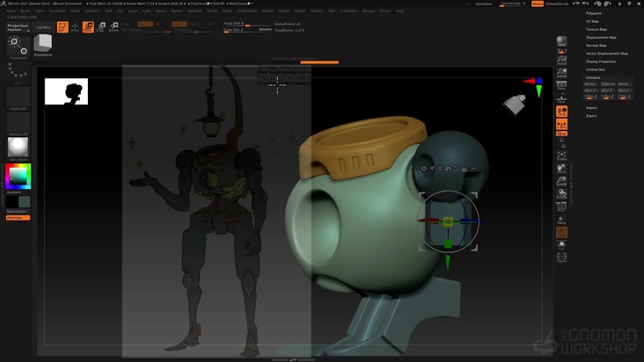644x362 pixels.
Task: Select the Draw mode button
Action: click(x=75, y=27)
